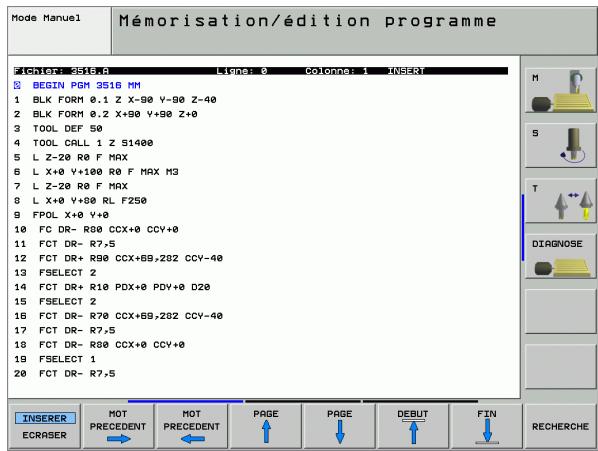The image size is (598, 451).
Task: Select line 1 BLK FORM 0.1 Z
Action: pyautogui.click(x=115, y=100)
